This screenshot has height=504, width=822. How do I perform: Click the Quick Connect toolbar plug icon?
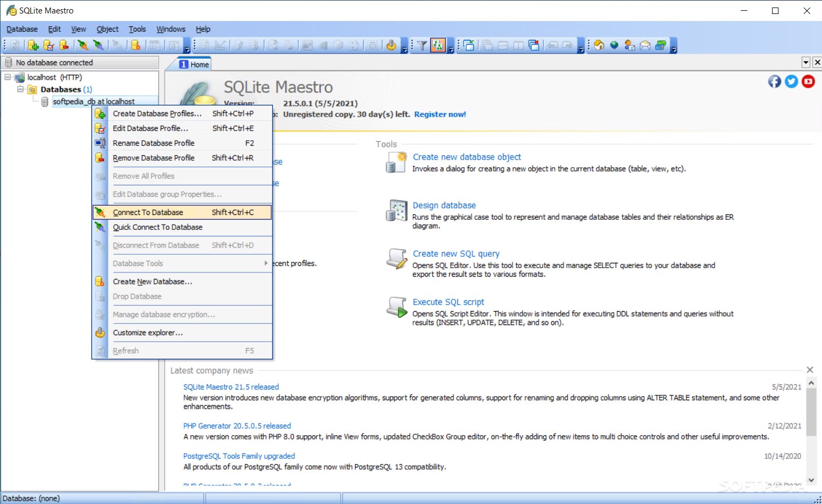click(98, 46)
